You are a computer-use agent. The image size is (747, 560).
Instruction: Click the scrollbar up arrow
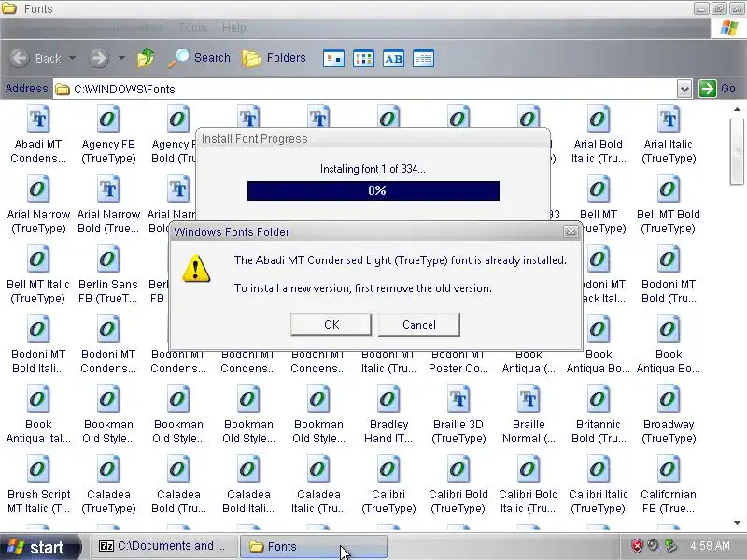(x=737, y=109)
